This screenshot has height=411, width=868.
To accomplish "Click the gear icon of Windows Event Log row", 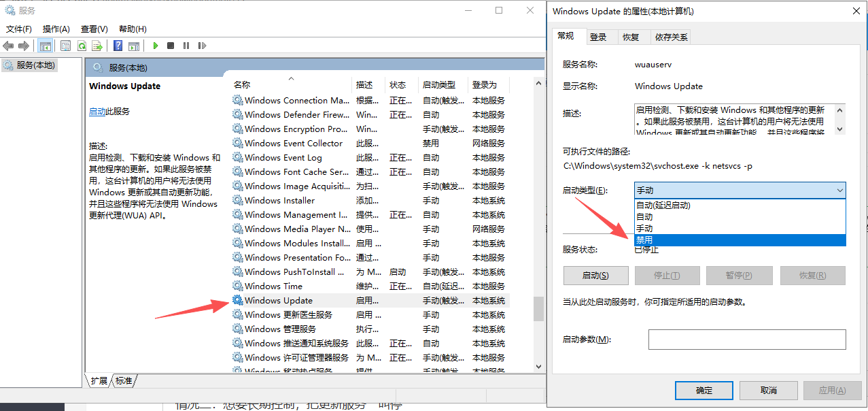I will pos(237,157).
